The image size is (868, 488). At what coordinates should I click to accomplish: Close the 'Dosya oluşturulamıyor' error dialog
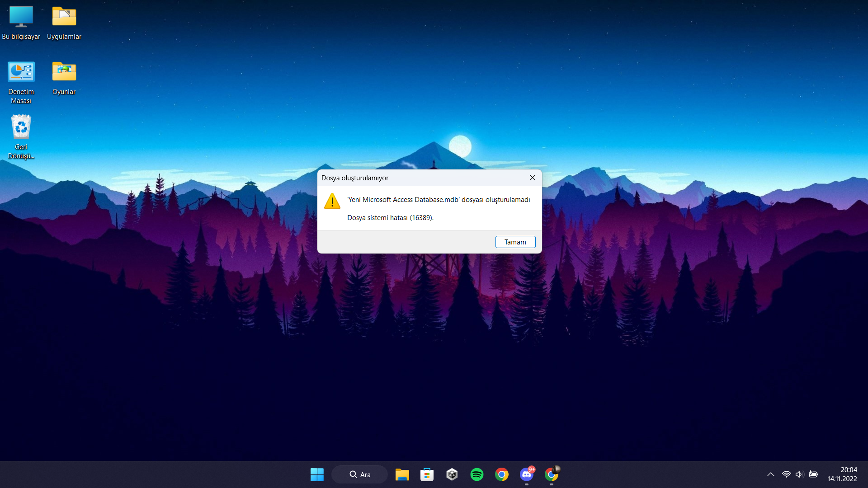pos(532,178)
